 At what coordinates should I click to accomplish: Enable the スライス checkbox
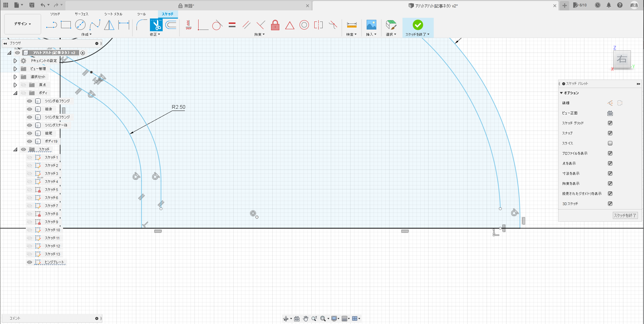click(610, 143)
